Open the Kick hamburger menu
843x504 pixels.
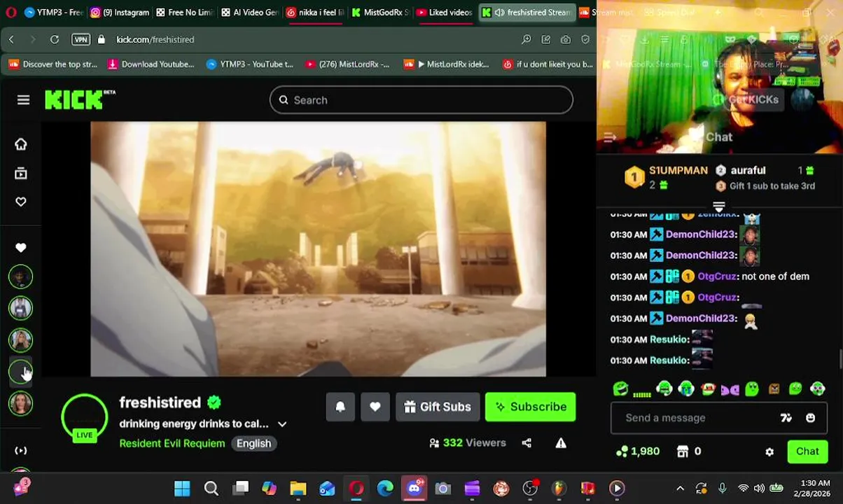[x=23, y=100]
